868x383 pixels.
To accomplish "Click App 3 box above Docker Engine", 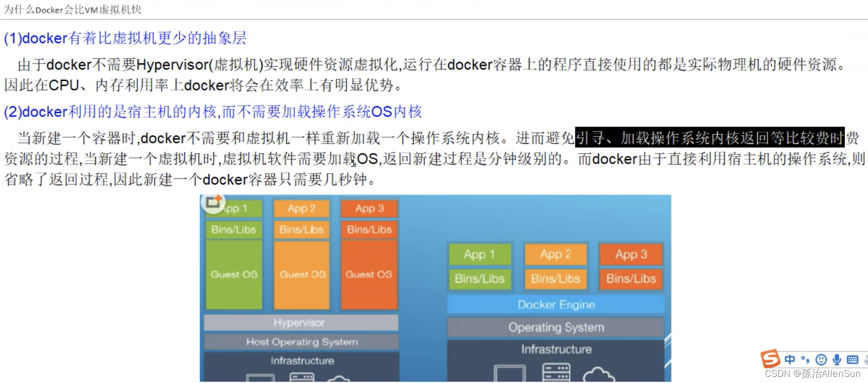I will 631,254.
